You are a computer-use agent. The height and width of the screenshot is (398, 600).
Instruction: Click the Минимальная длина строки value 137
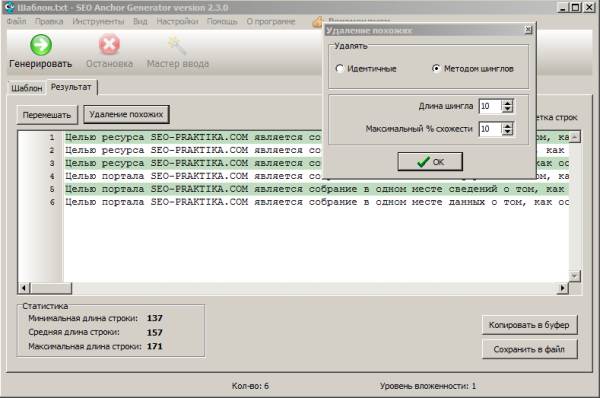click(x=155, y=318)
